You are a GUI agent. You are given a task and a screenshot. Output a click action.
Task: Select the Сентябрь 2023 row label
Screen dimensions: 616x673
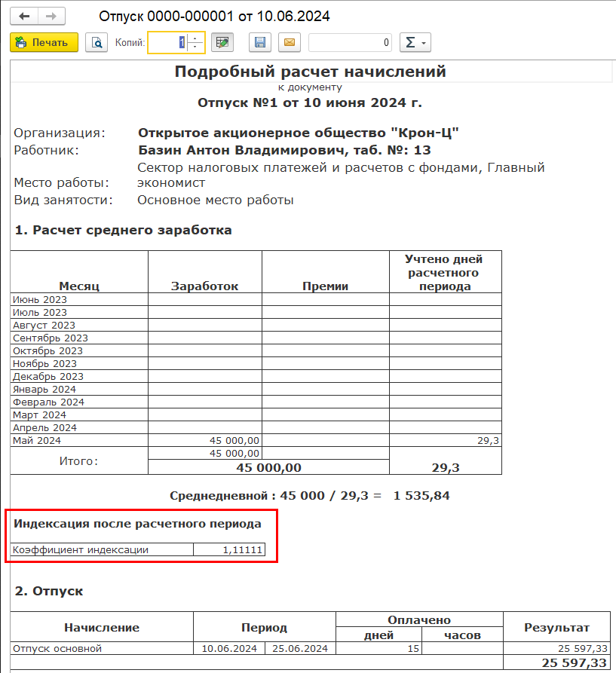79,338
